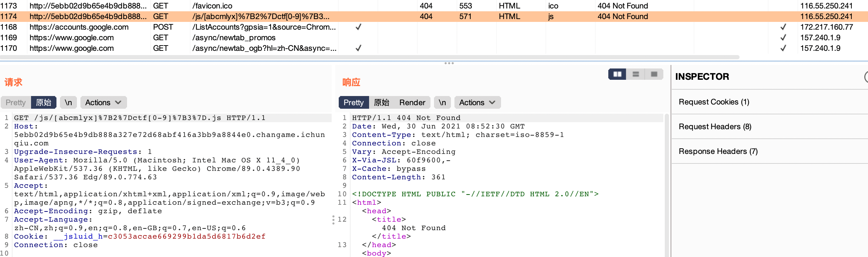Toggle \n non-printable characters in response pane
This screenshot has width=868, height=257.
coord(442,103)
